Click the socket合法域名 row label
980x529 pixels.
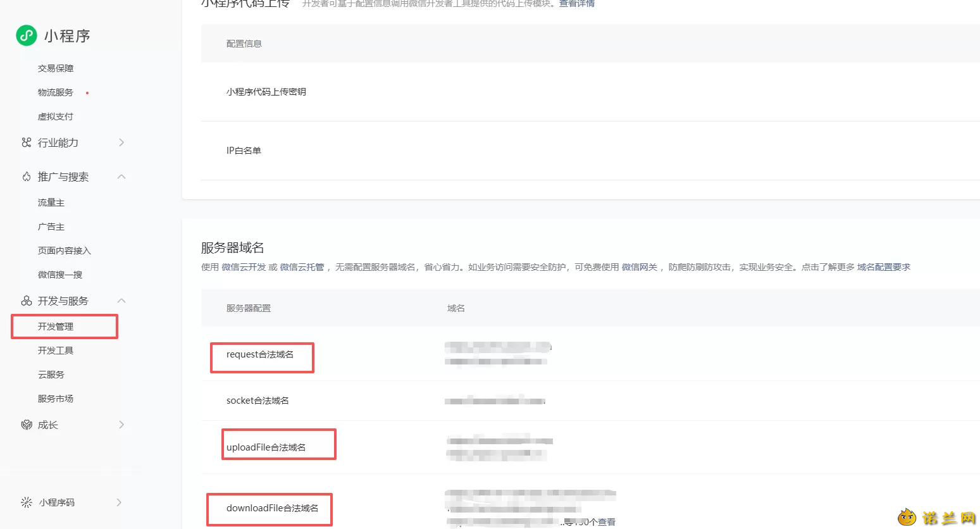257,401
